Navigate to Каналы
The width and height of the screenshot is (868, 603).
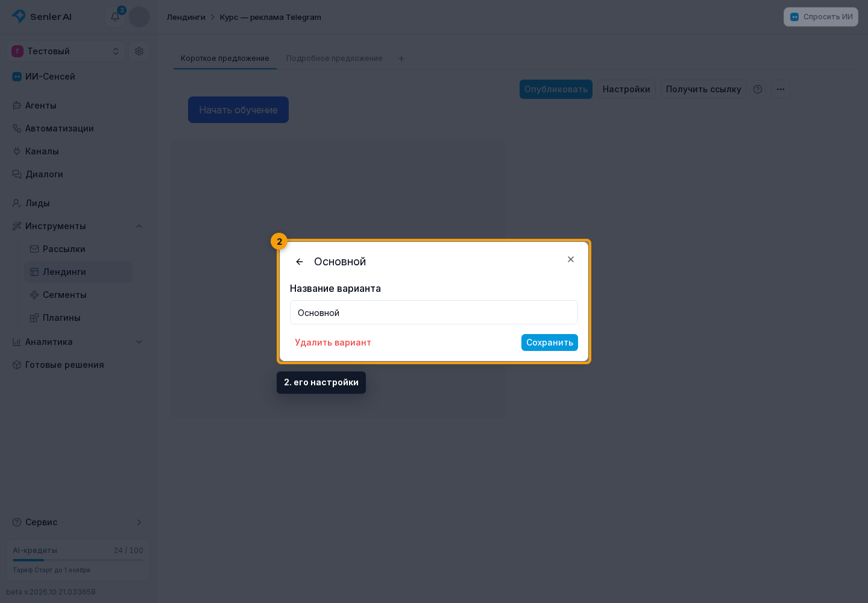78,151
